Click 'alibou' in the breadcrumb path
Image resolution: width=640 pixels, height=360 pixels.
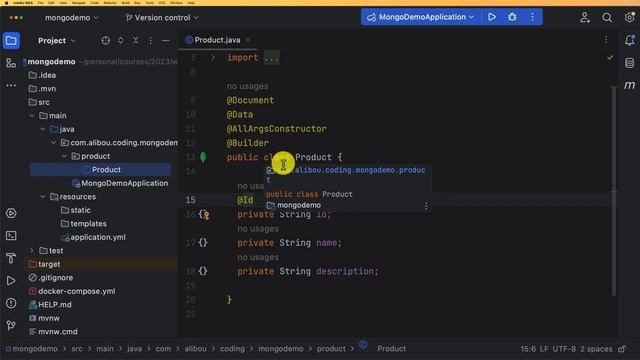[x=196, y=349]
